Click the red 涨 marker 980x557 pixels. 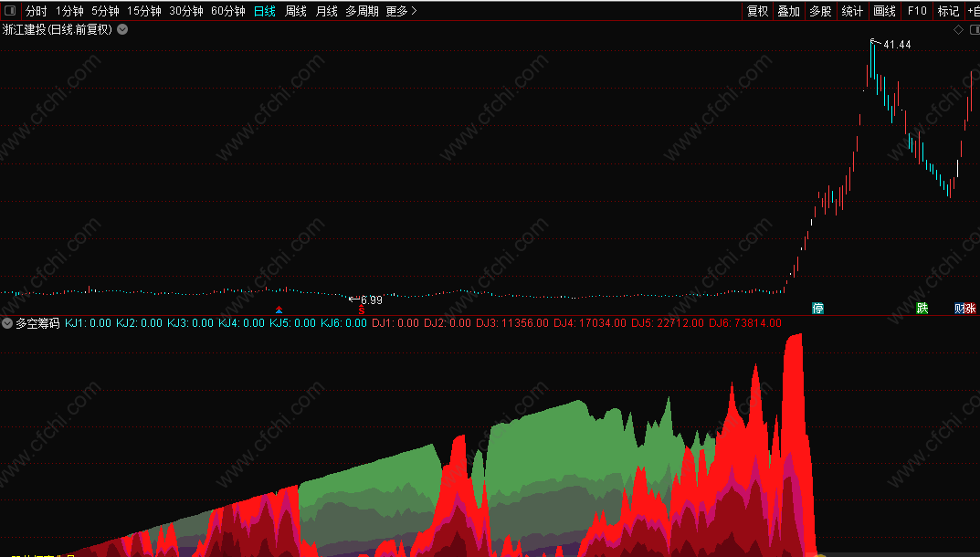tap(970, 309)
